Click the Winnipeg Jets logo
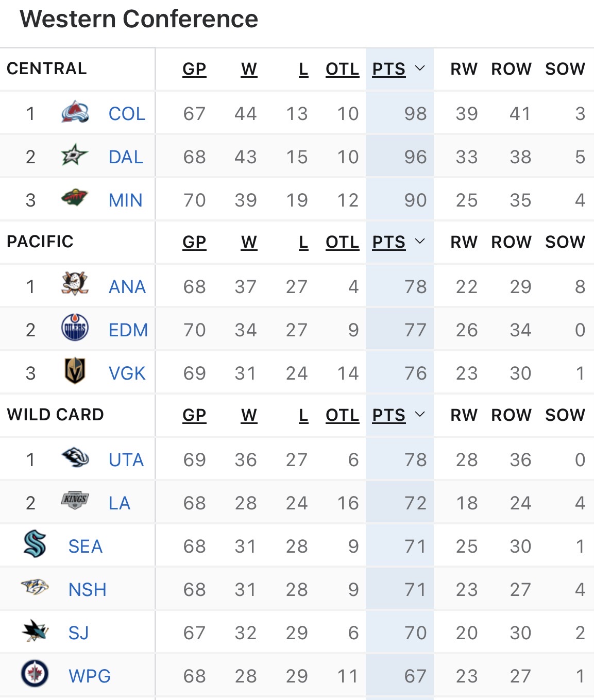 [35, 674]
